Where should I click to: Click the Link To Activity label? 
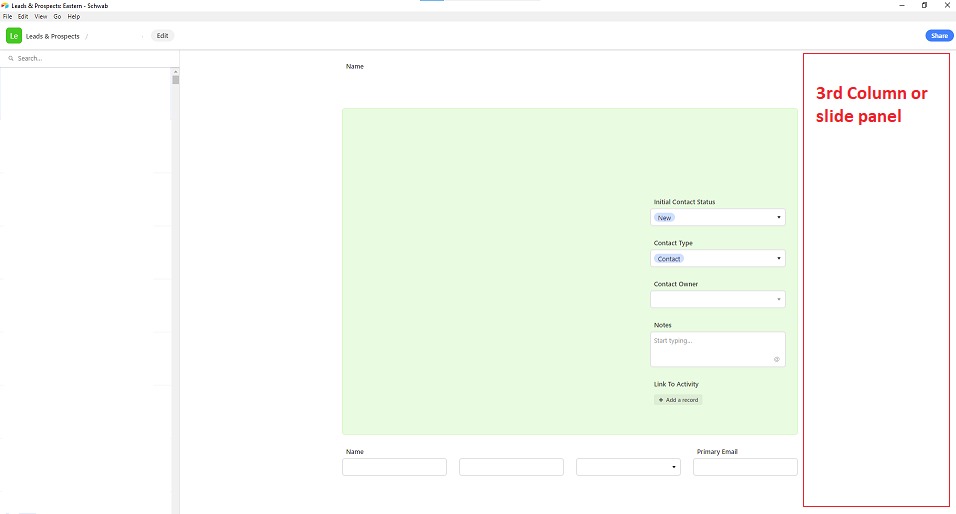click(676, 384)
